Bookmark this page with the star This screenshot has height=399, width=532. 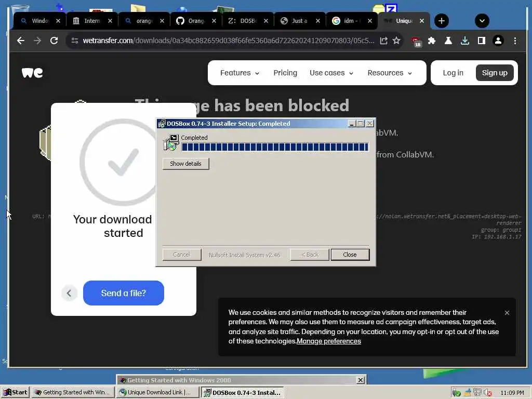pos(396,41)
